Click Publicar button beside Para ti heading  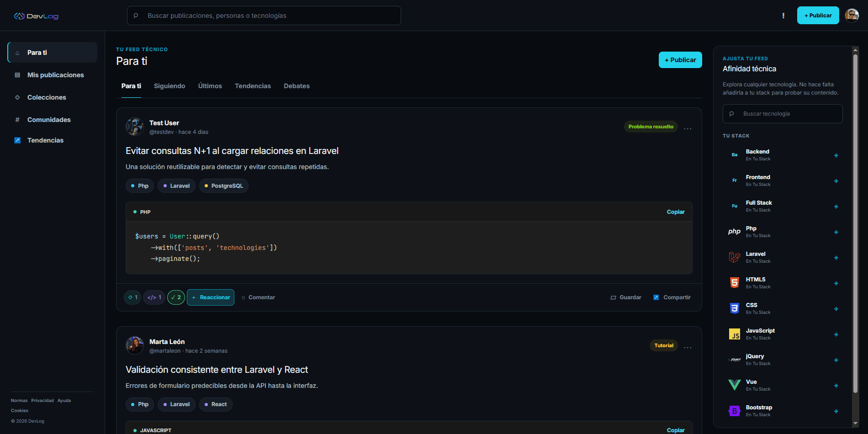[680, 60]
